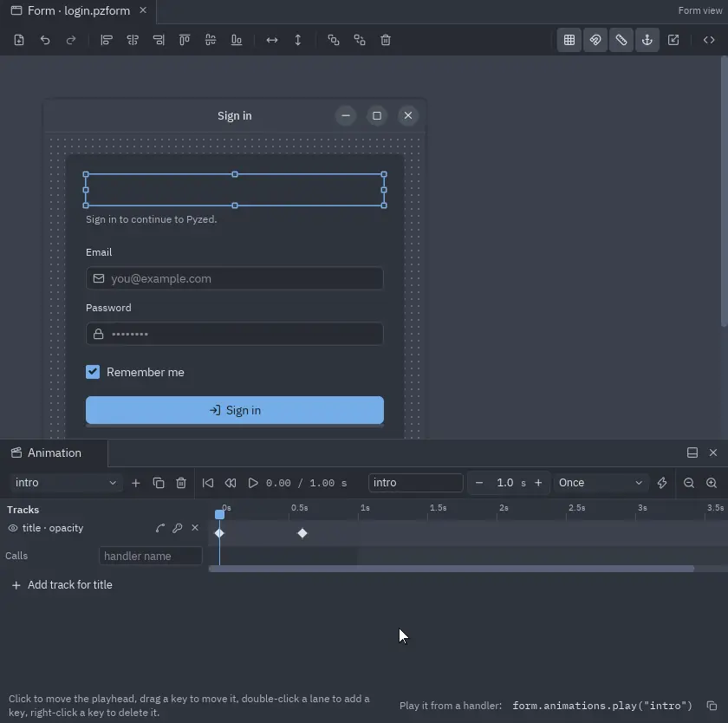
Task: Toggle the grid display button
Action: (569, 40)
